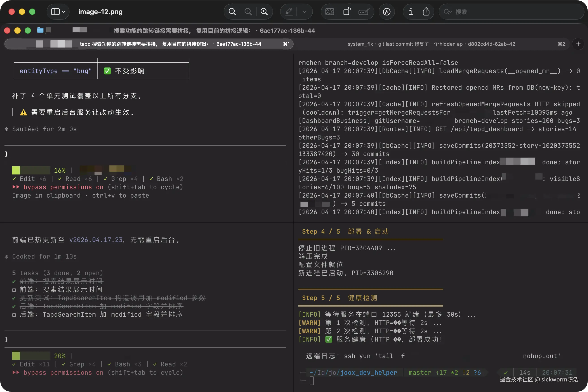
Task: Click the Edit ×6 tool summary
Action: tap(29, 179)
